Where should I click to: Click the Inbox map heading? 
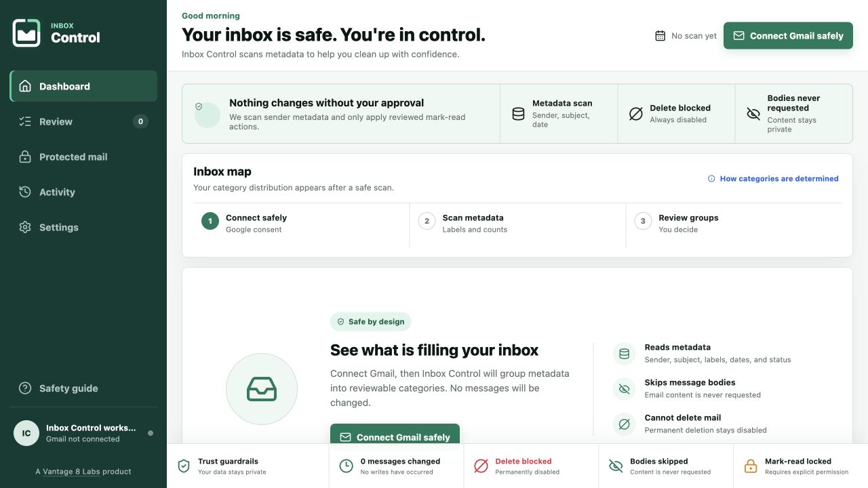(x=222, y=171)
